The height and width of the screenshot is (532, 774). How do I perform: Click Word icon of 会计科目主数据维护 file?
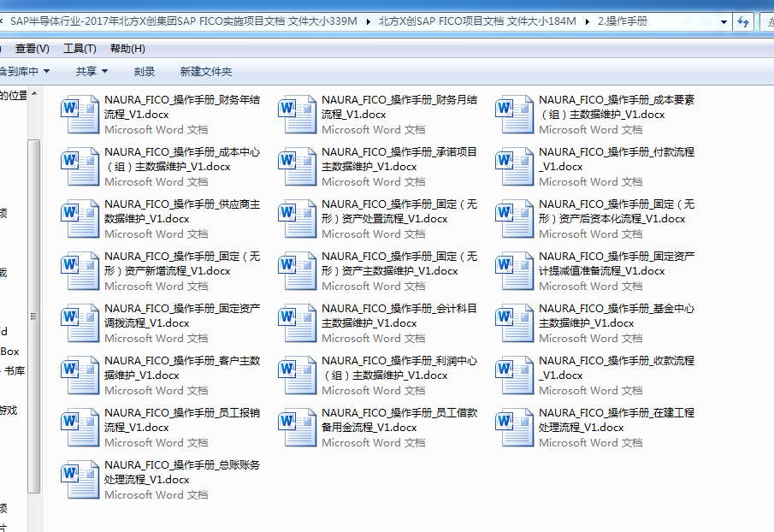(297, 323)
